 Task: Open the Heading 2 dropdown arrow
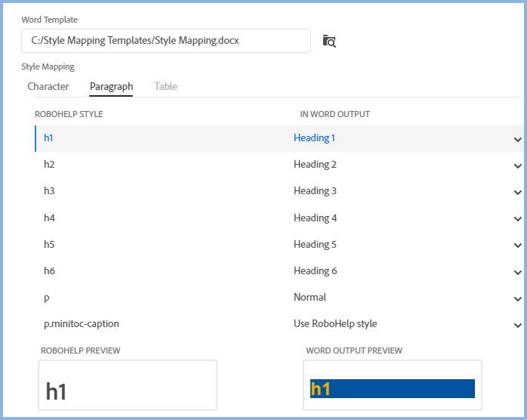[x=517, y=165]
